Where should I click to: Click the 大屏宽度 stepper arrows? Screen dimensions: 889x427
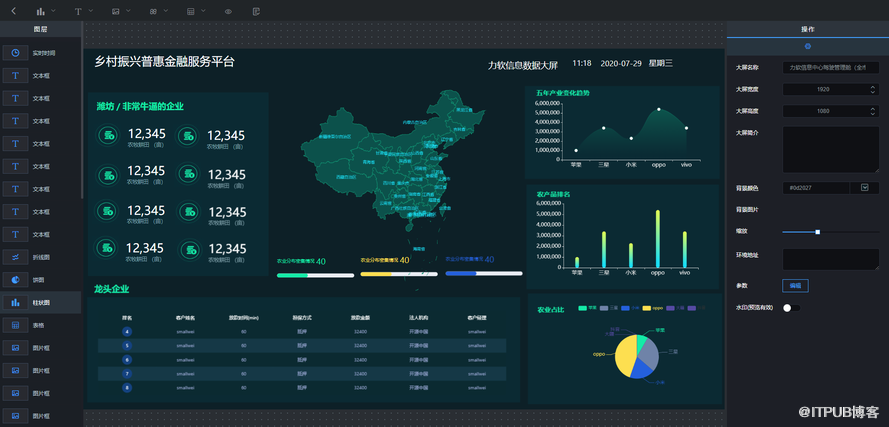(872, 89)
